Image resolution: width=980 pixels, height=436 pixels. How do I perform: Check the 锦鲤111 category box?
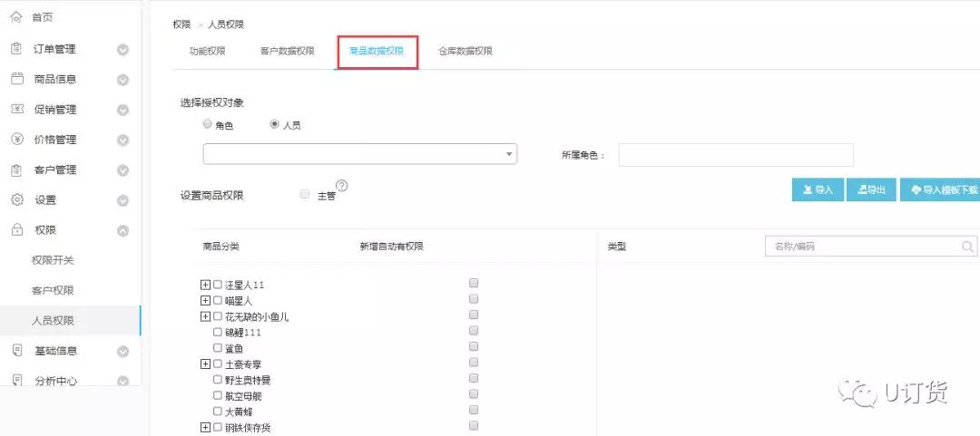218,332
